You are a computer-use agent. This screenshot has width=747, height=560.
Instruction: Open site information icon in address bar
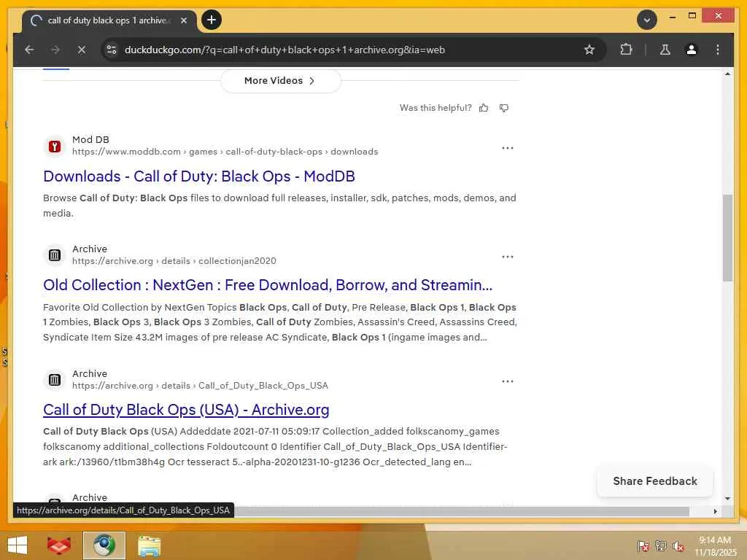point(112,50)
